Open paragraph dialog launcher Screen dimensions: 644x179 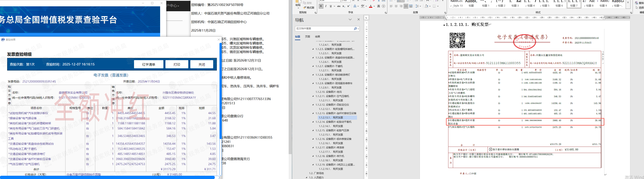coord(445,13)
